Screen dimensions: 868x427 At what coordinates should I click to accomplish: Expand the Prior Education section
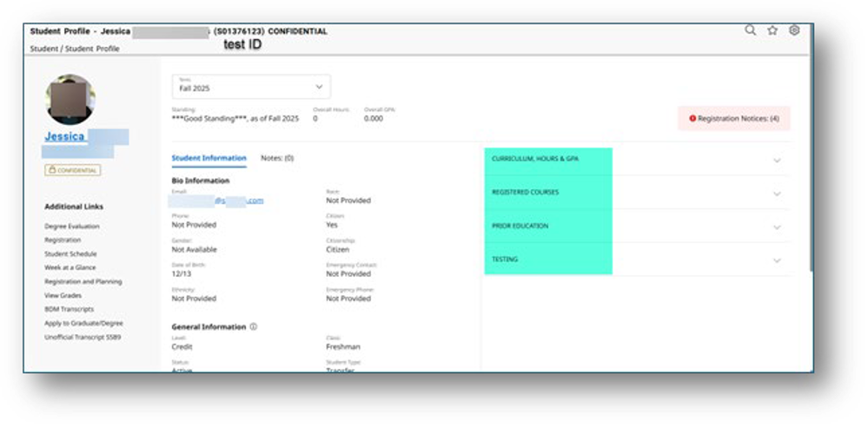pos(638,227)
